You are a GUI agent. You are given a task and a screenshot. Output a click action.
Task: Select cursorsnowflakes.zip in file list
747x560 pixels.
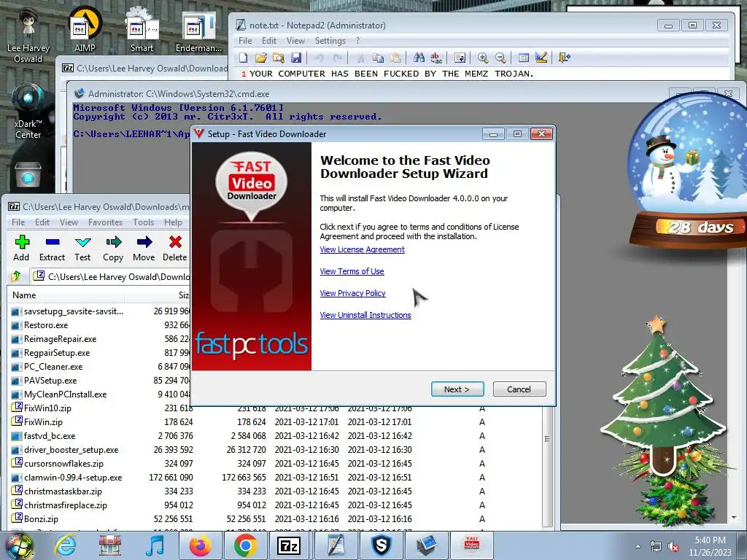[x=63, y=463]
